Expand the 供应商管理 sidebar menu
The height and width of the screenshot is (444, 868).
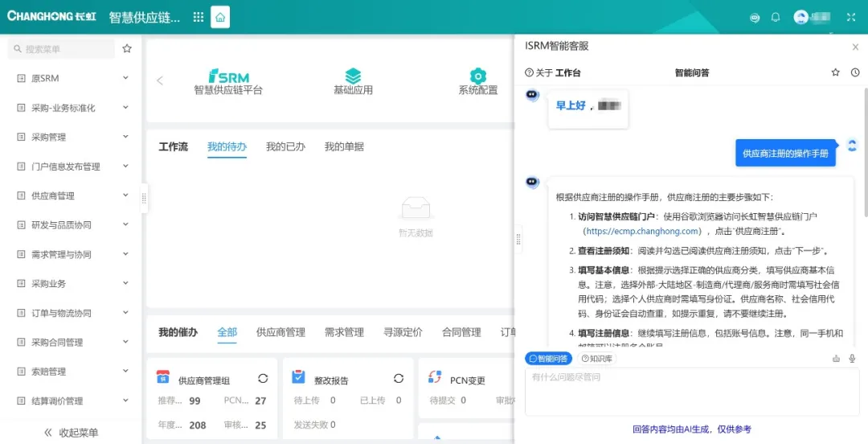[71, 195]
